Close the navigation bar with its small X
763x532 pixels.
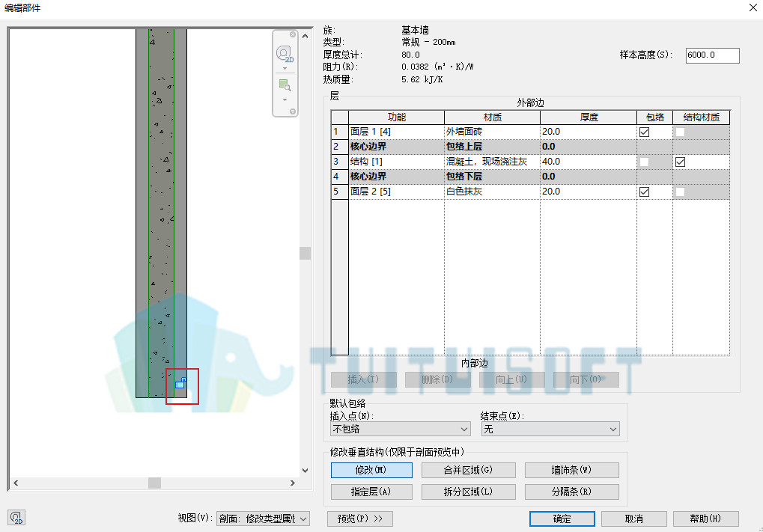point(293,34)
